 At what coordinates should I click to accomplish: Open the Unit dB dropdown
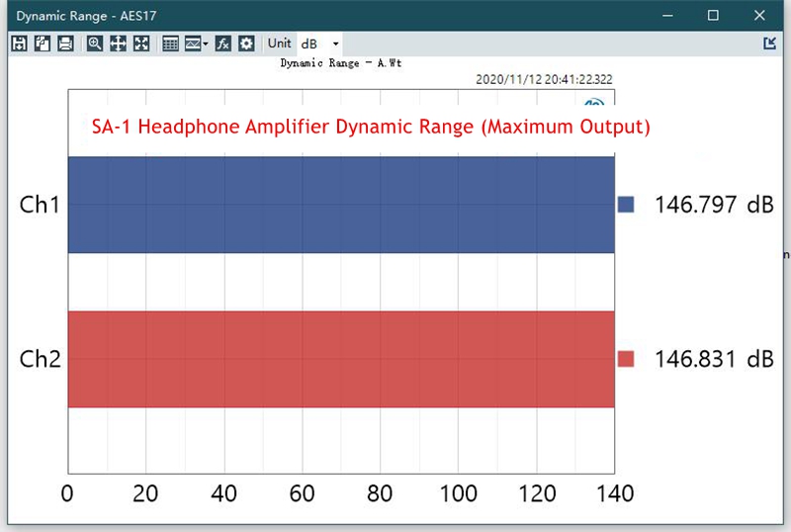[319, 44]
